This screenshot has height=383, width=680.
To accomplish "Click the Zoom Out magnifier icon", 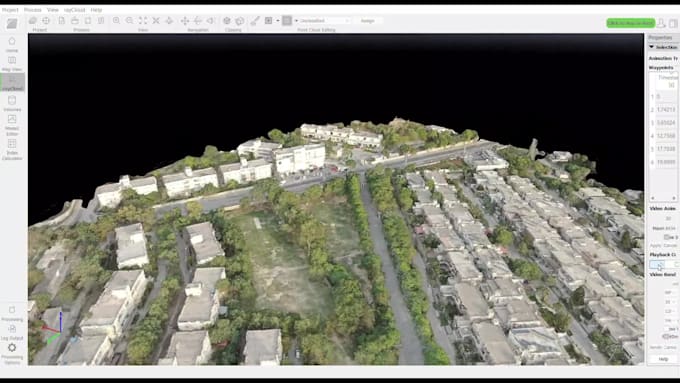I will pyautogui.click(x=129, y=20).
